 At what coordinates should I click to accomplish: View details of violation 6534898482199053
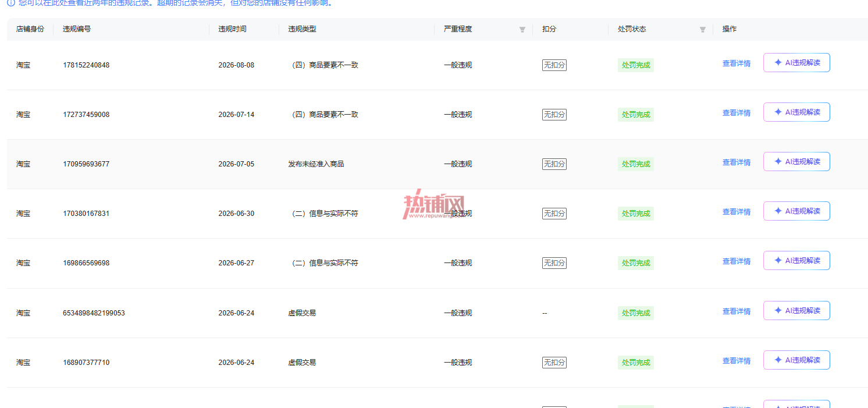point(736,311)
